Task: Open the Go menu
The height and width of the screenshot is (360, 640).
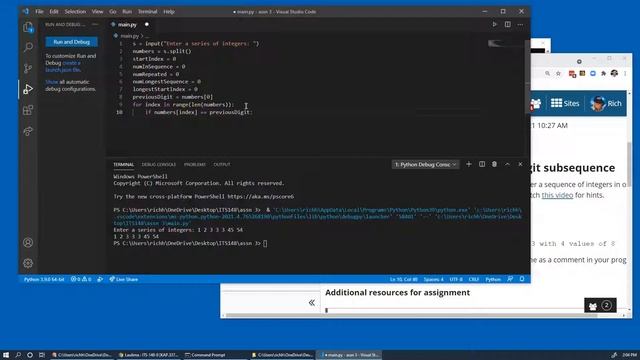Action: point(113,11)
